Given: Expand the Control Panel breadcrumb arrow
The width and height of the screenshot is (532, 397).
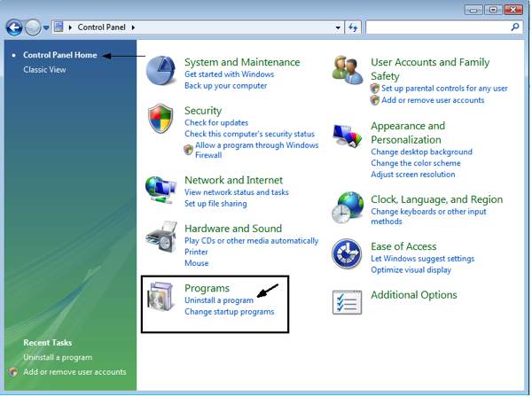Looking at the screenshot, I should pyautogui.click(x=134, y=28).
